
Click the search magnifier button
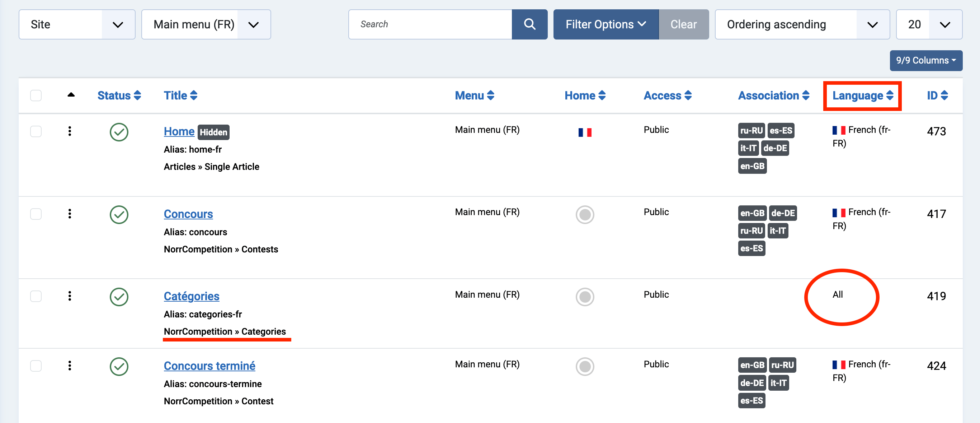click(529, 24)
